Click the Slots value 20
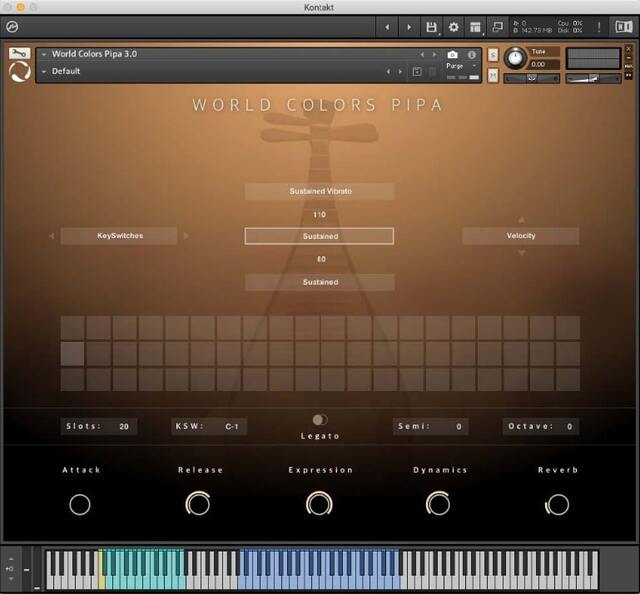This screenshot has height=594, width=640. [124, 427]
